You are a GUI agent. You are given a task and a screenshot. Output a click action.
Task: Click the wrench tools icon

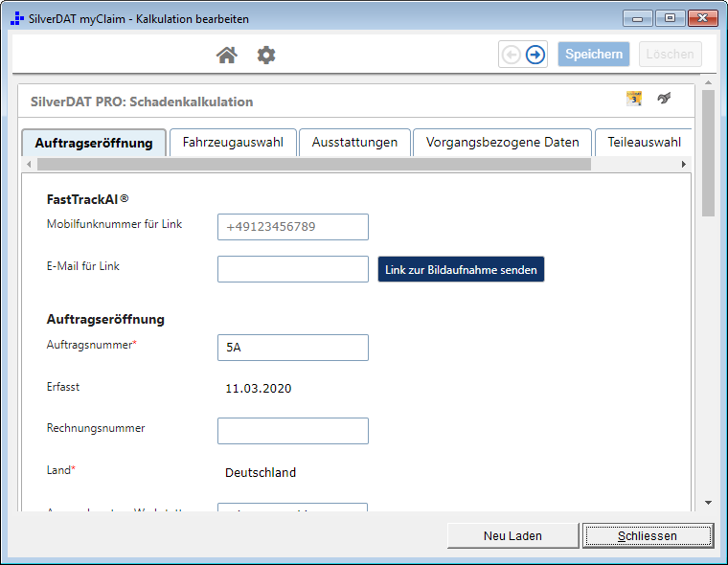[665, 98]
